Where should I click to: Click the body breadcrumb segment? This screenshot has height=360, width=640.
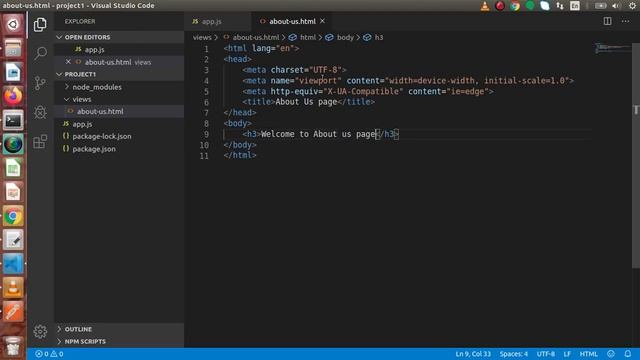click(x=340, y=37)
